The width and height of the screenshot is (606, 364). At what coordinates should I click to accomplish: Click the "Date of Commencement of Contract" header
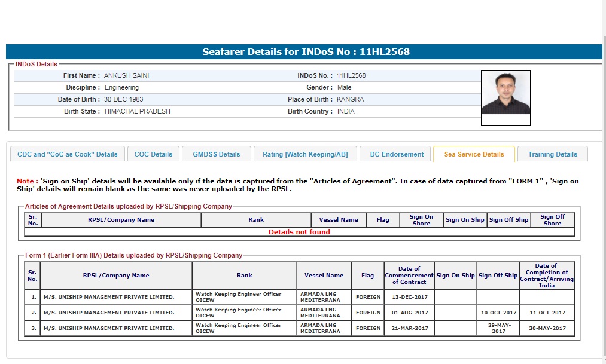pyautogui.click(x=409, y=276)
